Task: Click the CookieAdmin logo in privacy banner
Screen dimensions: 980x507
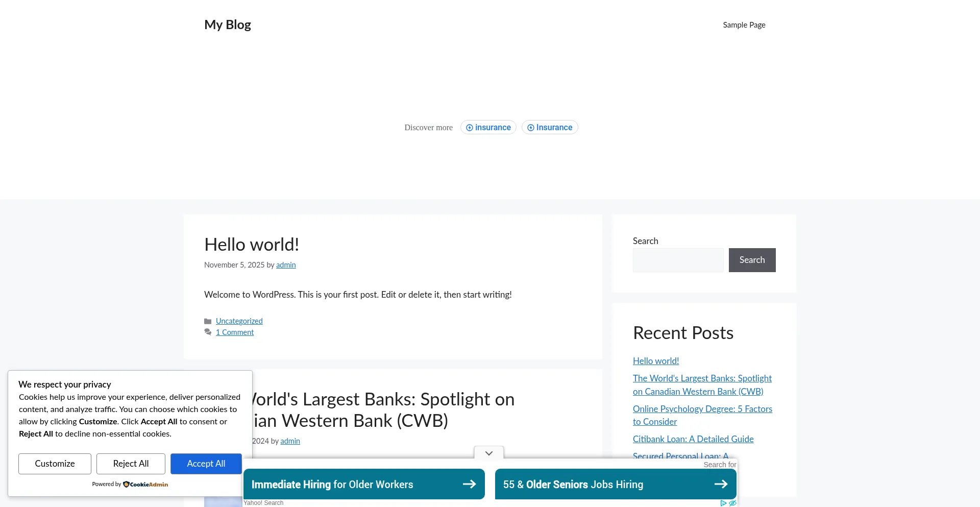Action: (x=145, y=484)
